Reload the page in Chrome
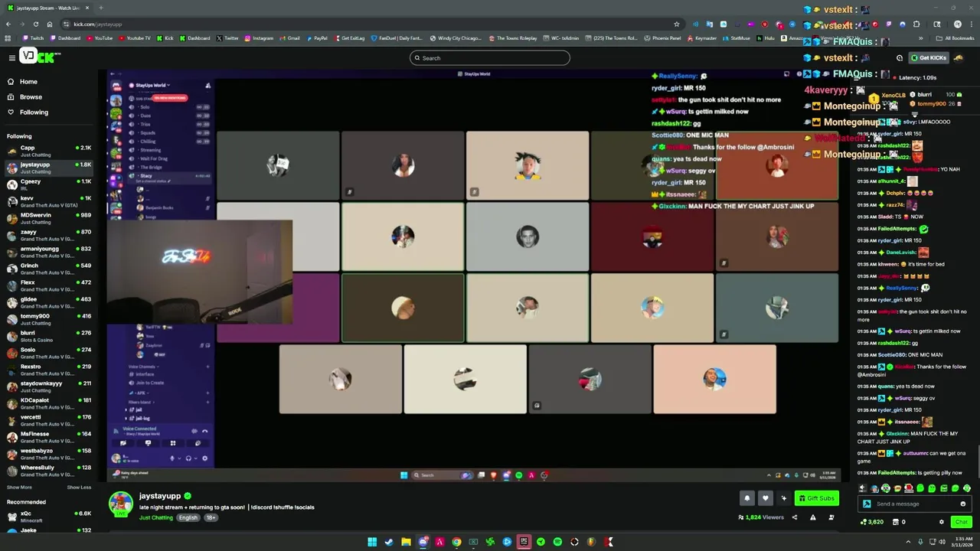Image resolution: width=980 pixels, height=551 pixels. (35, 24)
